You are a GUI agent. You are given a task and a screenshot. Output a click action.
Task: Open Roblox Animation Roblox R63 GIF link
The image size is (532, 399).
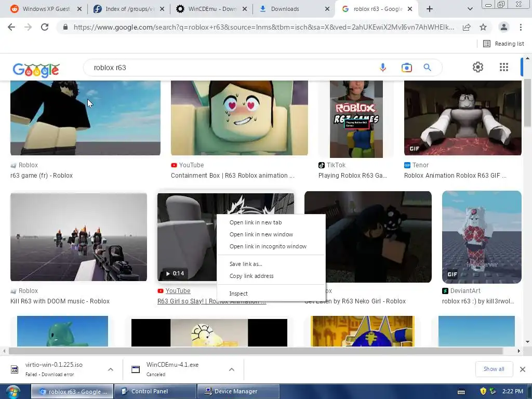pyautogui.click(x=455, y=176)
